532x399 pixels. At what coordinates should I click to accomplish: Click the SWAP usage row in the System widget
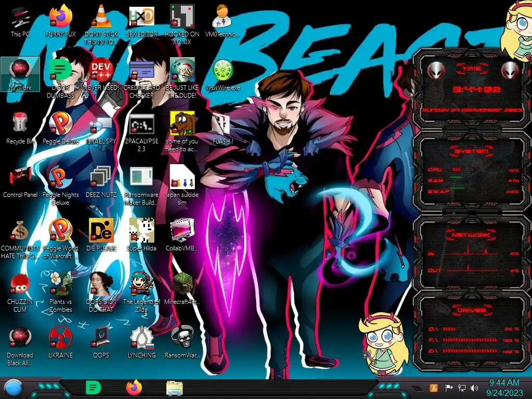point(473,192)
